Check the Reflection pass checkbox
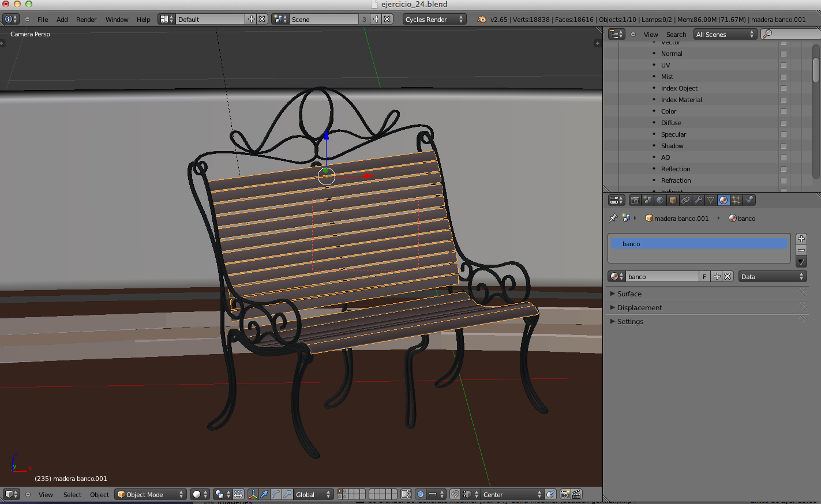Viewport: 821px width, 504px height. [x=783, y=169]
